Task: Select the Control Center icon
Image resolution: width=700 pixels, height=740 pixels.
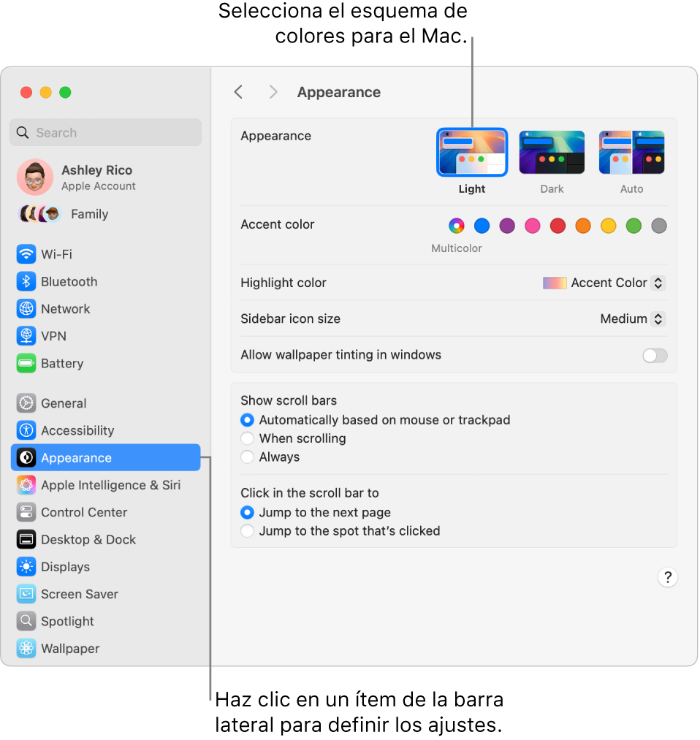Action: (26, 512)
